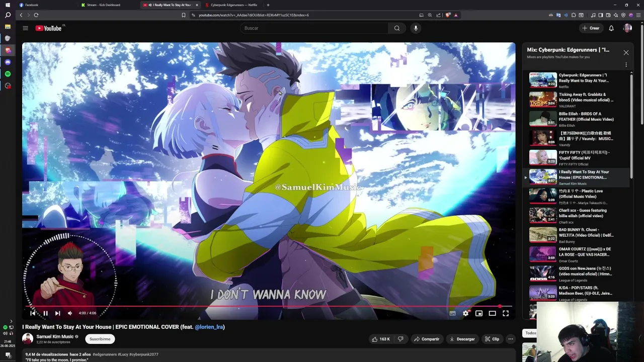Open Discord from the taskbar
Viewport: 644px width, 362px height.
coord(8,62)
